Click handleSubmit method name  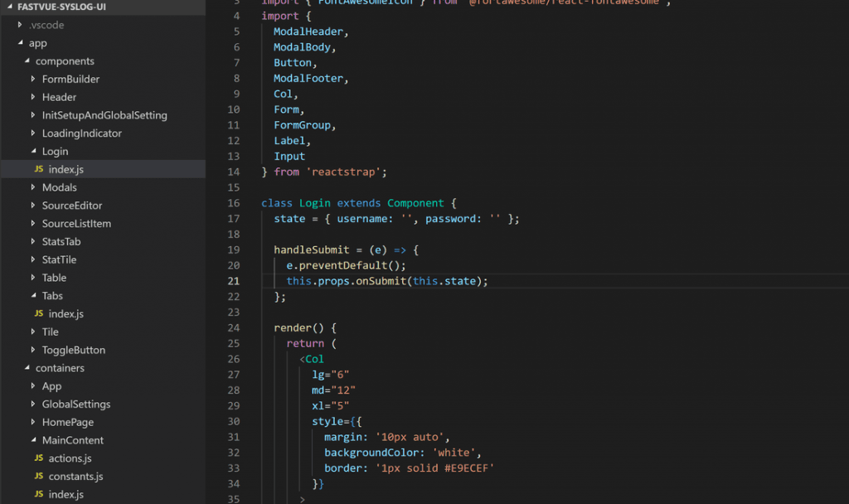[x=312, y=250]
